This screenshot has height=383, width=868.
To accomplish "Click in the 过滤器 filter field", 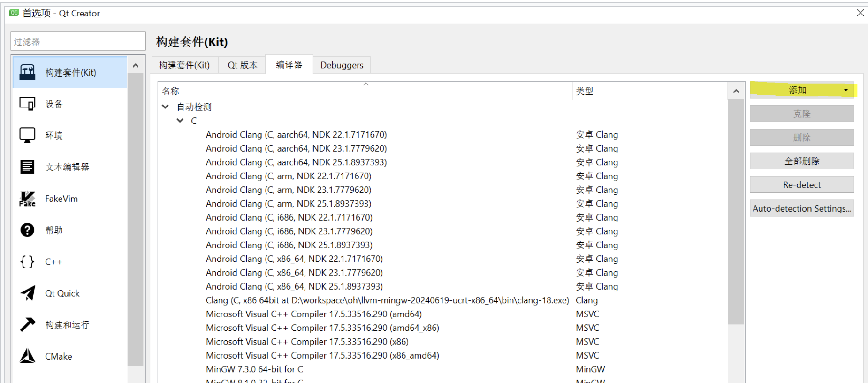I will pyautogui.click(x=78, y=42).
